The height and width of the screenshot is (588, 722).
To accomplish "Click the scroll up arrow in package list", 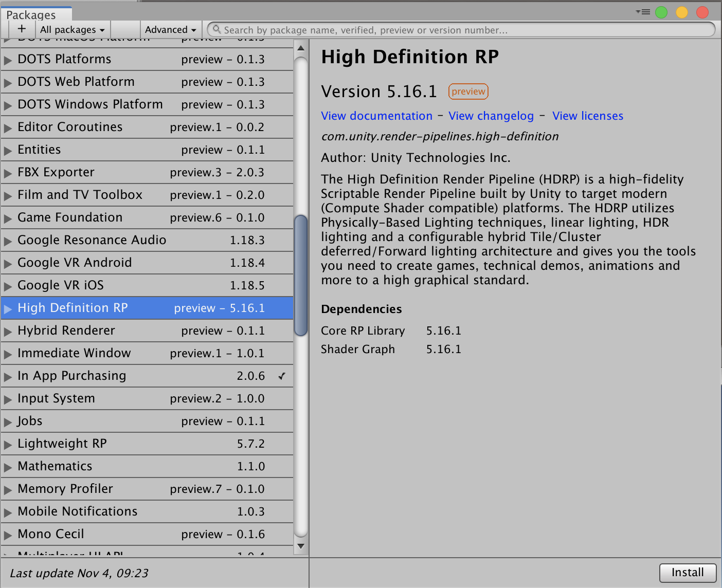I will pos(301,48).
